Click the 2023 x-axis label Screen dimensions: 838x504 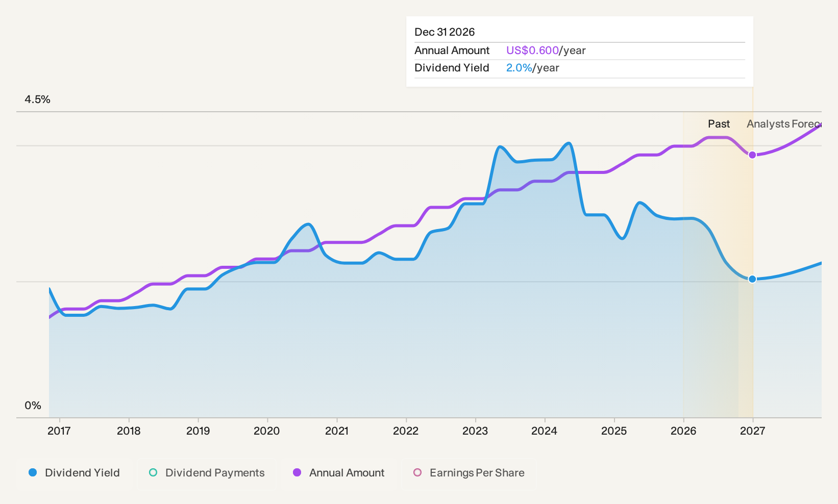(475, 431)
